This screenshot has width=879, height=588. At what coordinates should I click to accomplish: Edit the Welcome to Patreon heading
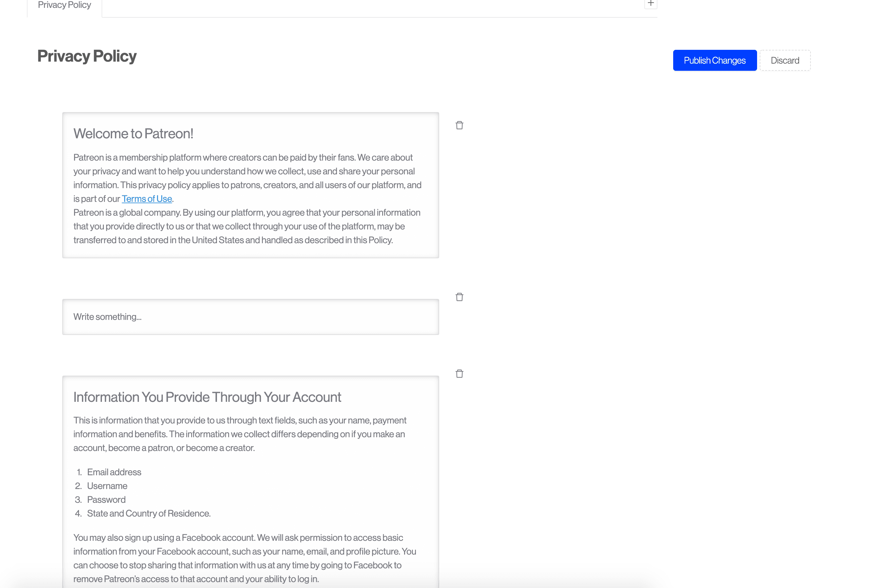pyautogui.click(x=133, y=134)
